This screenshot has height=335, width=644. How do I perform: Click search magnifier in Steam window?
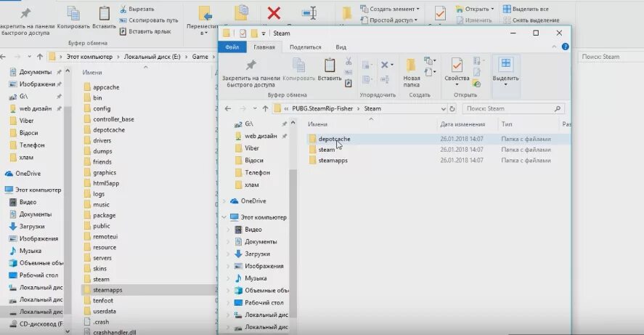point(558,108)
